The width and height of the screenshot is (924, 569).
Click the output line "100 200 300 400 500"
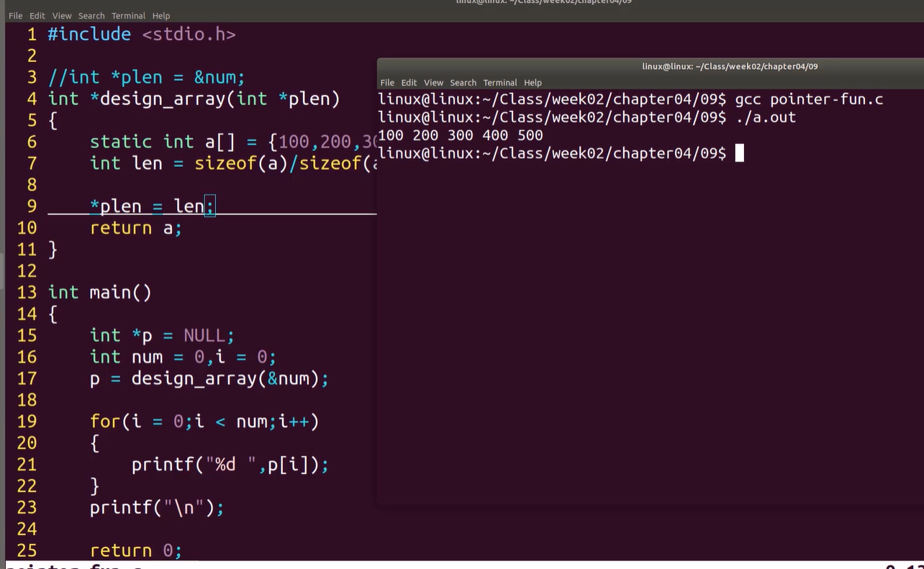click(461, 135)
